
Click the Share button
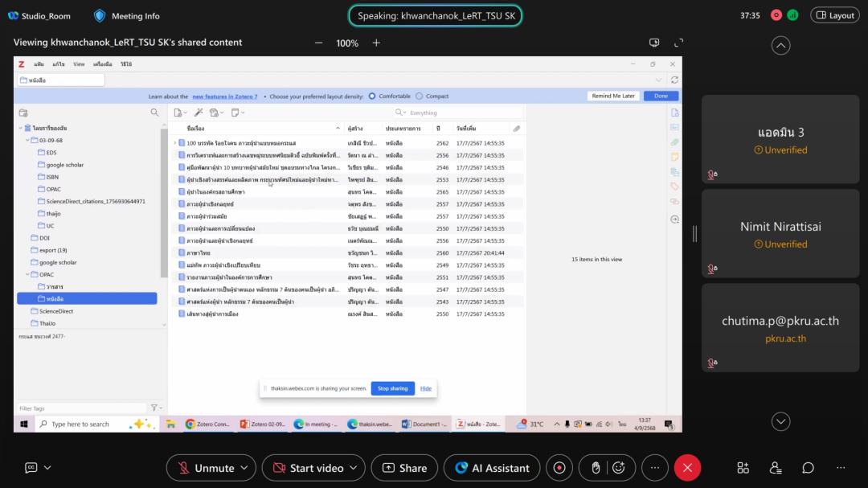(x=404, y=468)
